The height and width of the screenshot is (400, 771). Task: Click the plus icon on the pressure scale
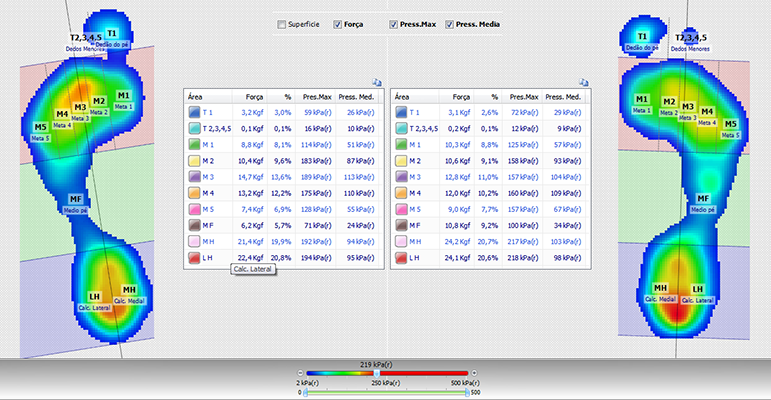click(473, 372)
